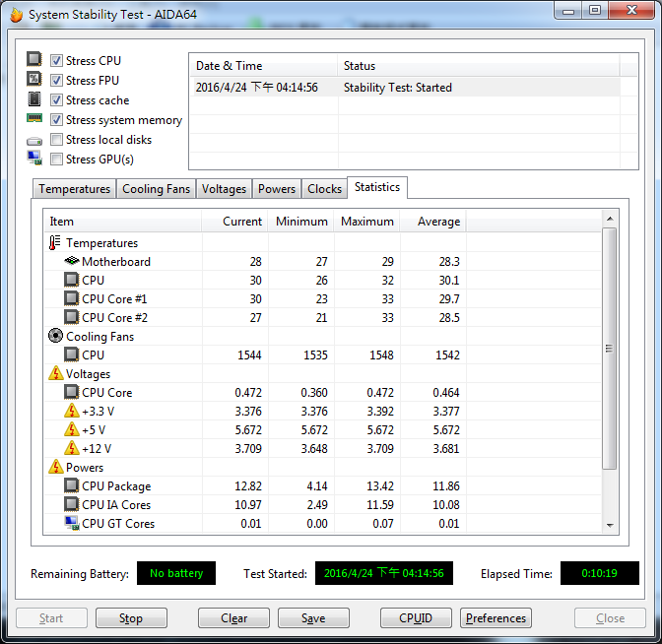Click the +12 V voltage icon

pyautogui.click(x=71, y=449)
